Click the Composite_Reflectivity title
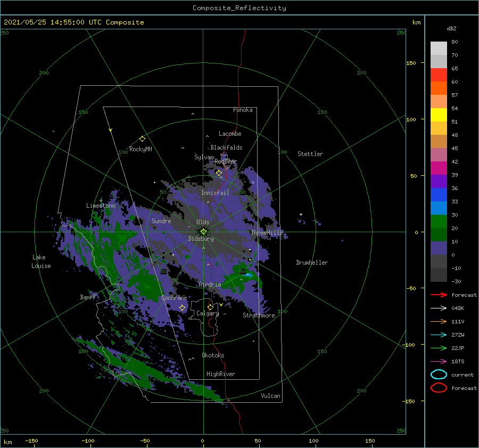Image resolution: width=479 pixels, height=448 pixels. pyautogui.click(x=240, y=8)
